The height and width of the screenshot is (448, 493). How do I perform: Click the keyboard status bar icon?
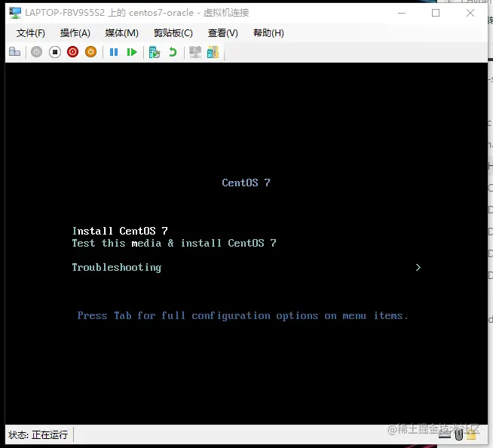[x=445, y=434]
